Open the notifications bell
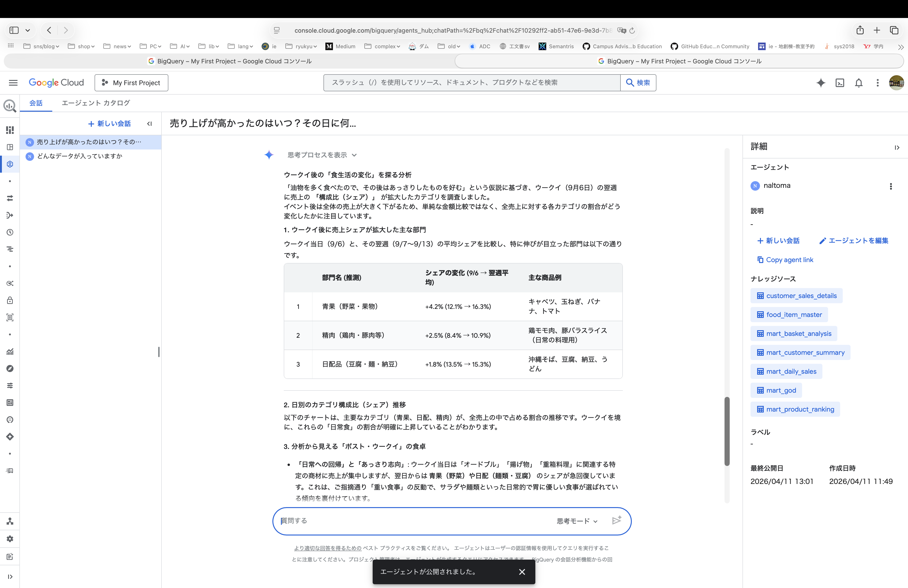Screen dimensions: 908x588 pos(859,83)
